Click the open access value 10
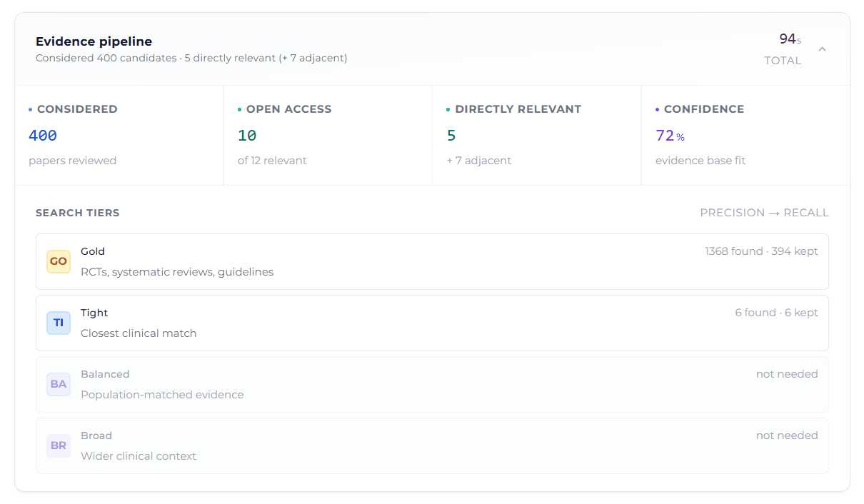The image size is (864, 504). coord(247,136)
